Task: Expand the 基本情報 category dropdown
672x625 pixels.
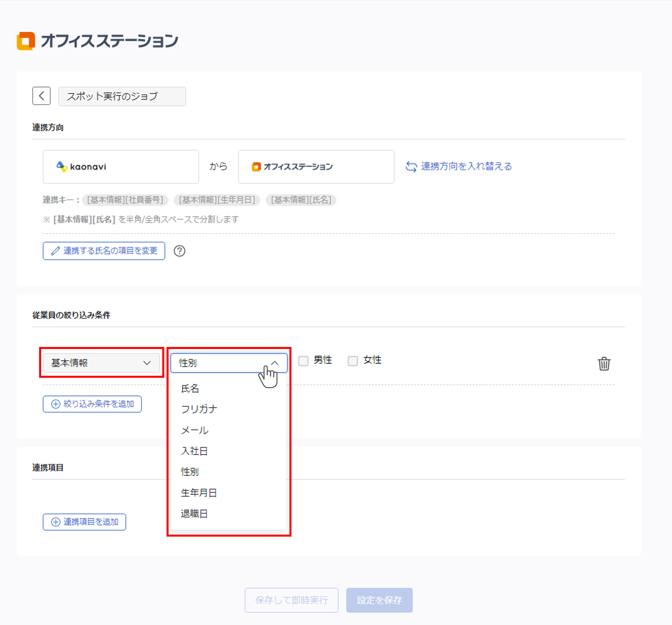Action: tap(101, 363)
